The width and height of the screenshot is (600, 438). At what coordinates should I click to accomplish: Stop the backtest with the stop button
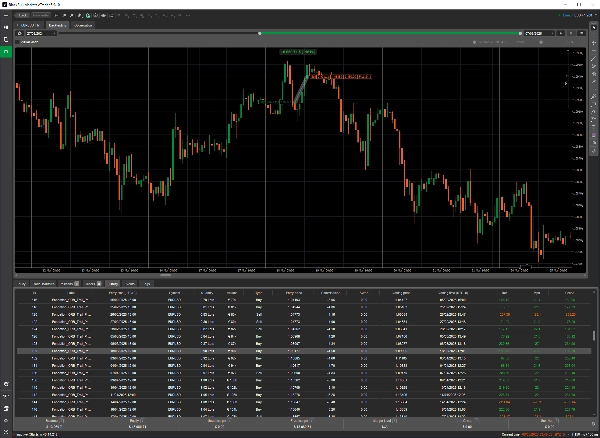(x=571, y=34)
